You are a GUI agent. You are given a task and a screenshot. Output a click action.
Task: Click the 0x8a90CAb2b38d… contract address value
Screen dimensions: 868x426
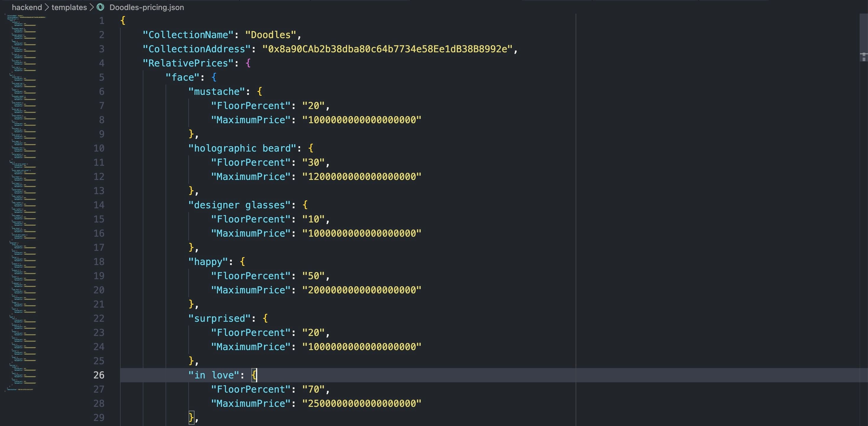388,49
